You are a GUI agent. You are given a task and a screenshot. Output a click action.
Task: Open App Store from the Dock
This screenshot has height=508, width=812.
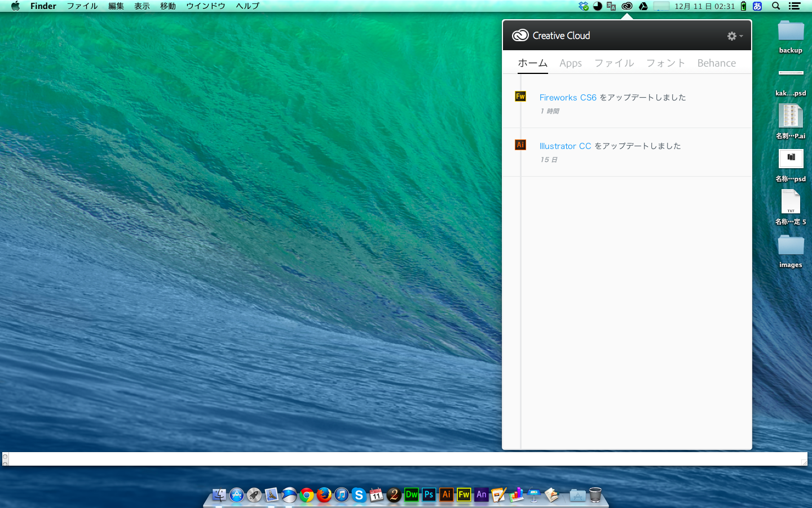[x=237, y=495]
